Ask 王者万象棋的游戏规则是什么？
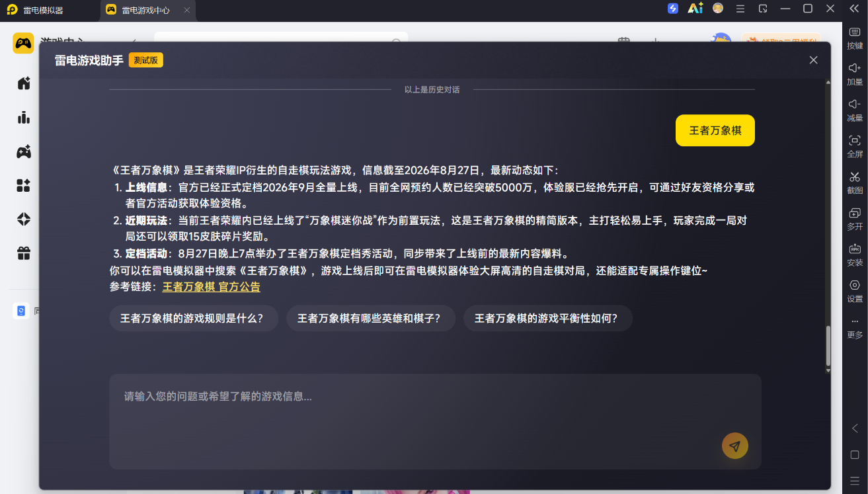The height and width of the screenshot is (494, 868). click(x=194, y=318)
